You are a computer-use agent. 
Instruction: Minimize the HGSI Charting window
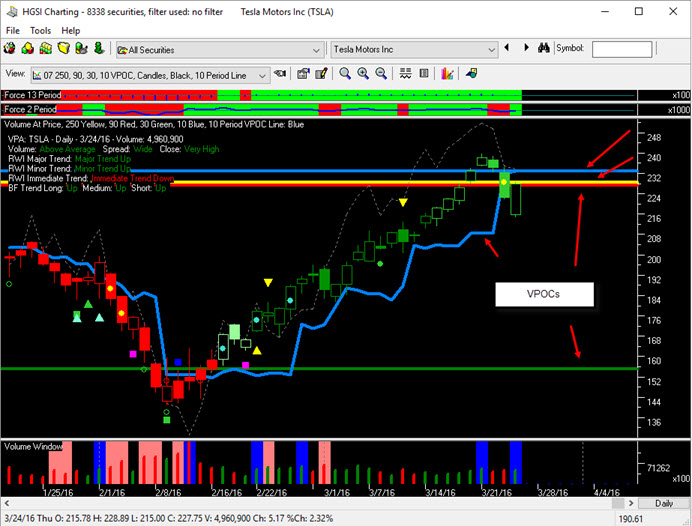pos(605,11)
